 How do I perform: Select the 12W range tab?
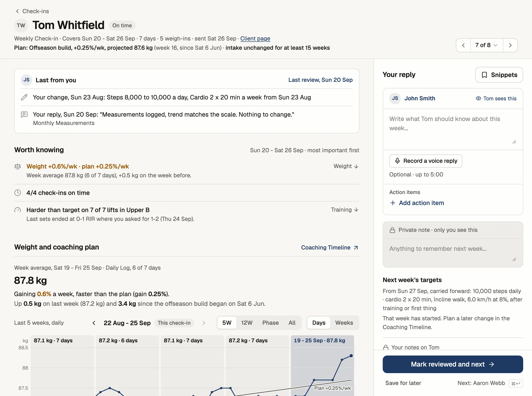point(247,323)
